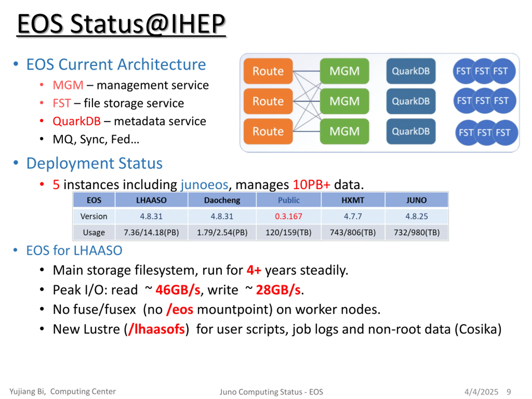Click the 'Main storage filesystem' bullet line
The image size is (532, 399).
[x=200, y=270]
